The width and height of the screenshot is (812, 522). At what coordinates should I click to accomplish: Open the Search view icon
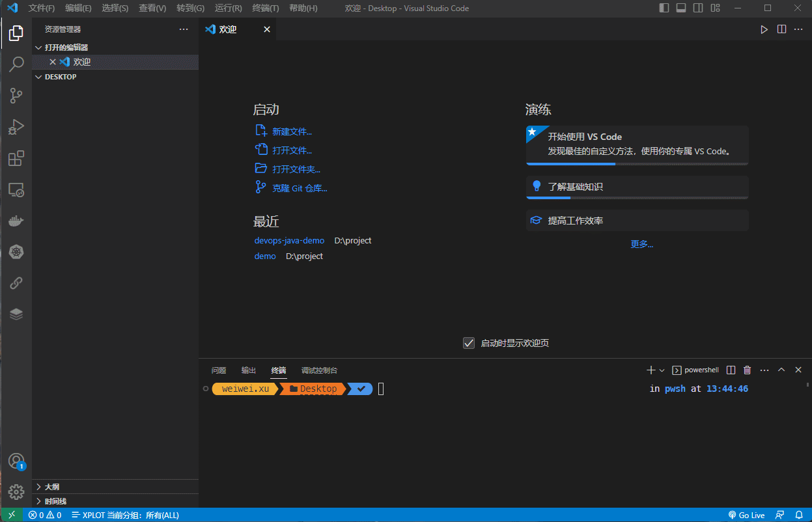coord(16,64)
